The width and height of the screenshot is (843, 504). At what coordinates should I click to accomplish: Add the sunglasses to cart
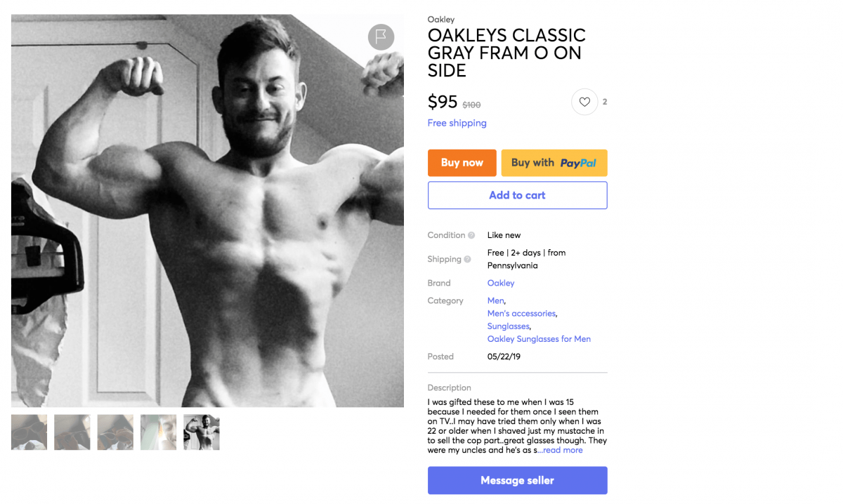pyautogui.click(x=518, y=195)
